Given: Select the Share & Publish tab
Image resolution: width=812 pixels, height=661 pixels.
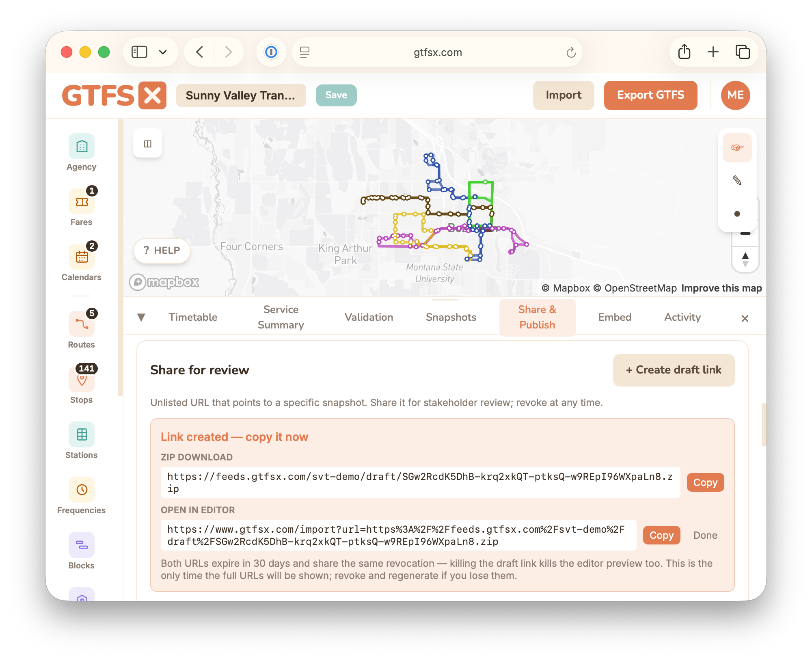Looking at the screenshot, I should 537,318.
